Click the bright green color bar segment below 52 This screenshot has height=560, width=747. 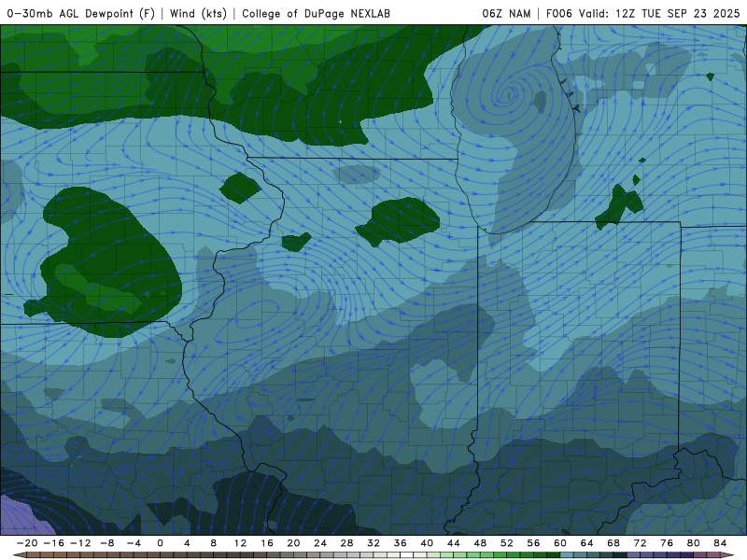(514, 555)
